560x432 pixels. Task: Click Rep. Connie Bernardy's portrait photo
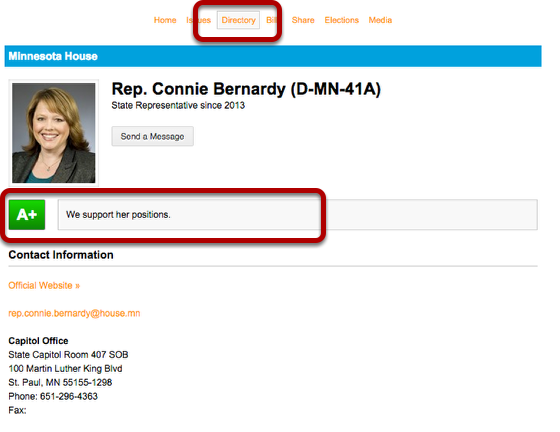point(54,133)
